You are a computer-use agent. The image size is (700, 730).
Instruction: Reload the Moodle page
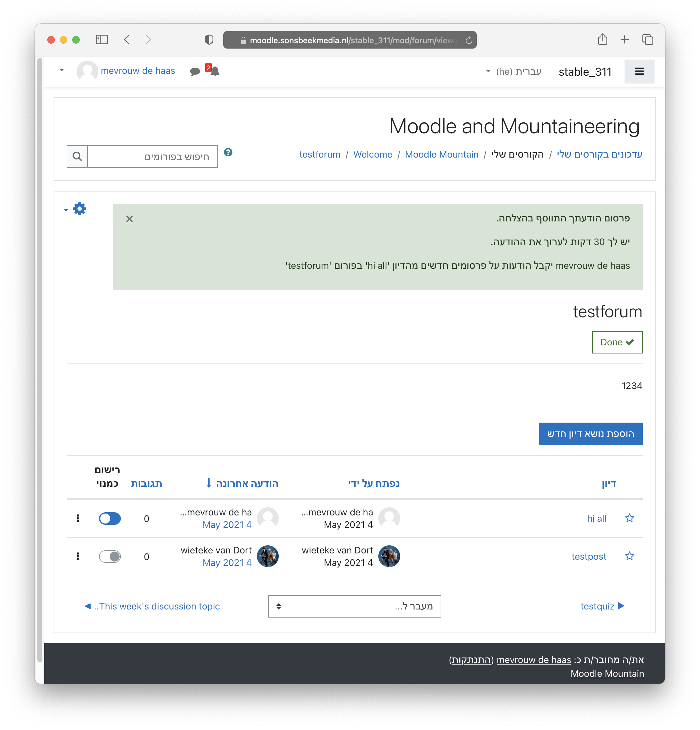[468, 40]
